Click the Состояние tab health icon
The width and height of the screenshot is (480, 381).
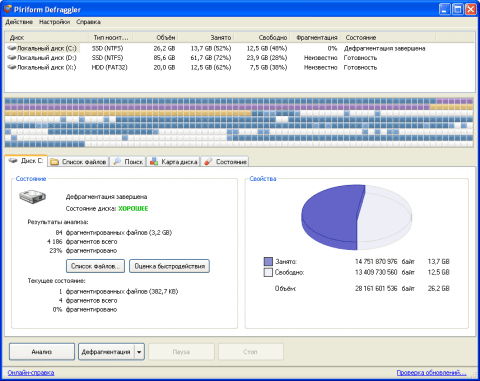point(208,162)
